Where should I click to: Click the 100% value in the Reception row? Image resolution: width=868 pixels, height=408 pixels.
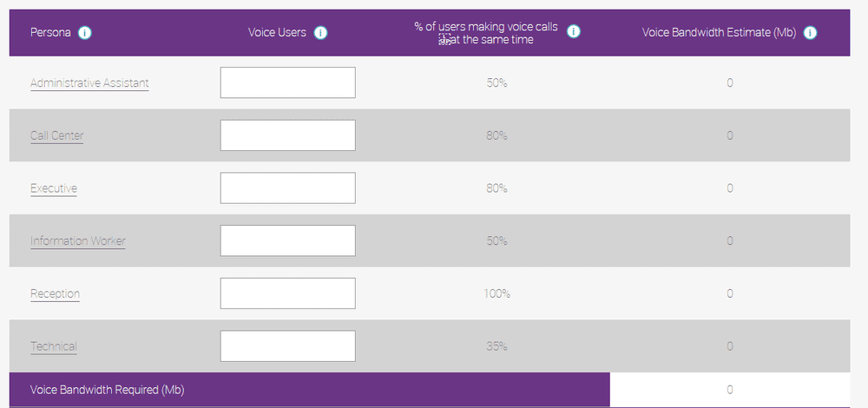[496, 293]
